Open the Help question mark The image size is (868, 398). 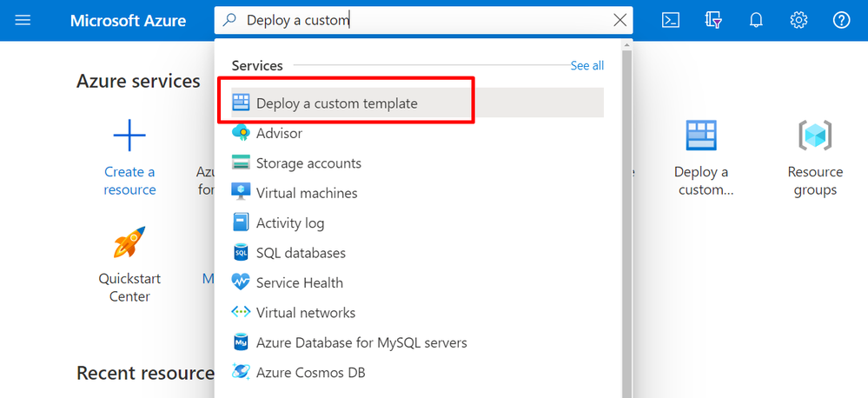[x=841, y=20]
